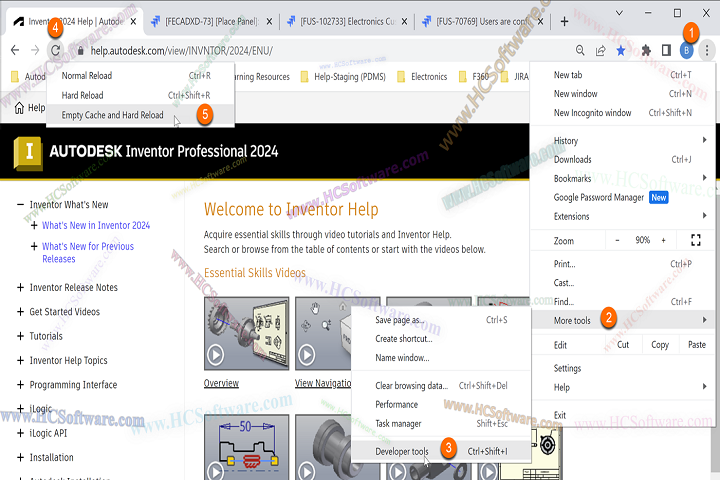
Task: Click the address bar URL
Action: point(182,51)
